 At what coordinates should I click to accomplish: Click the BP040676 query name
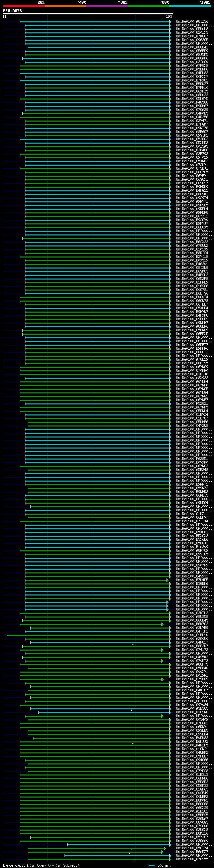tap(12, 11)
